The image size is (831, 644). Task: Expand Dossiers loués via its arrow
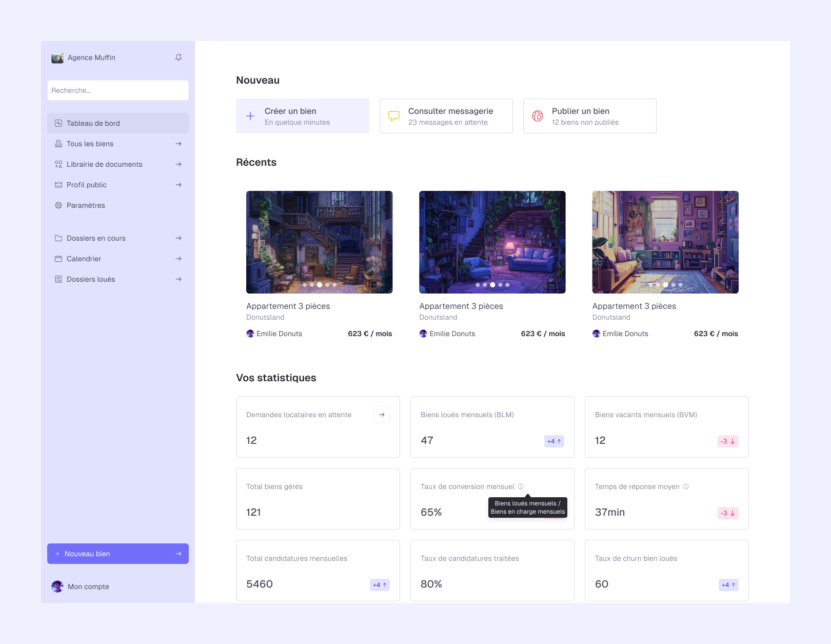click(179, 279)
